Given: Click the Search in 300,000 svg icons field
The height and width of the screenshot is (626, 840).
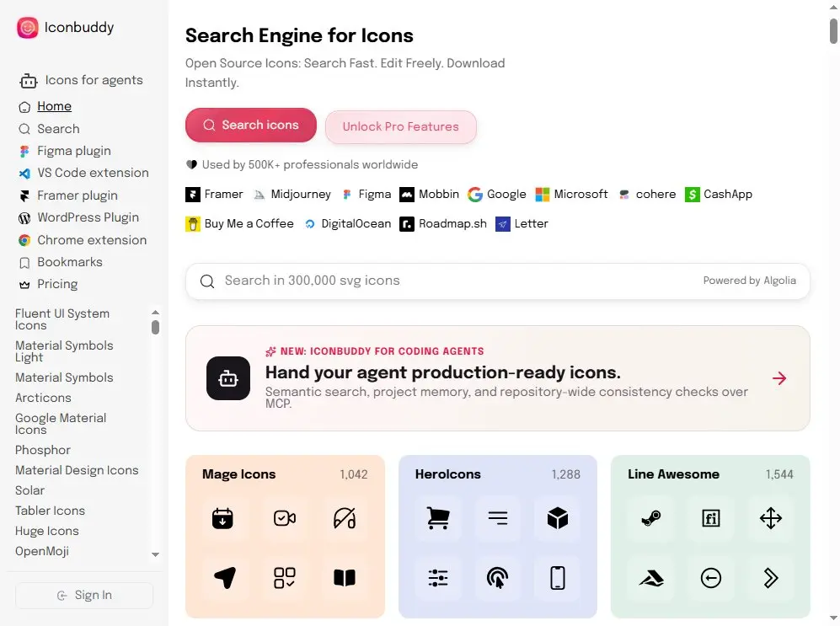Looking at the screenshot, I should coord(498,281).
